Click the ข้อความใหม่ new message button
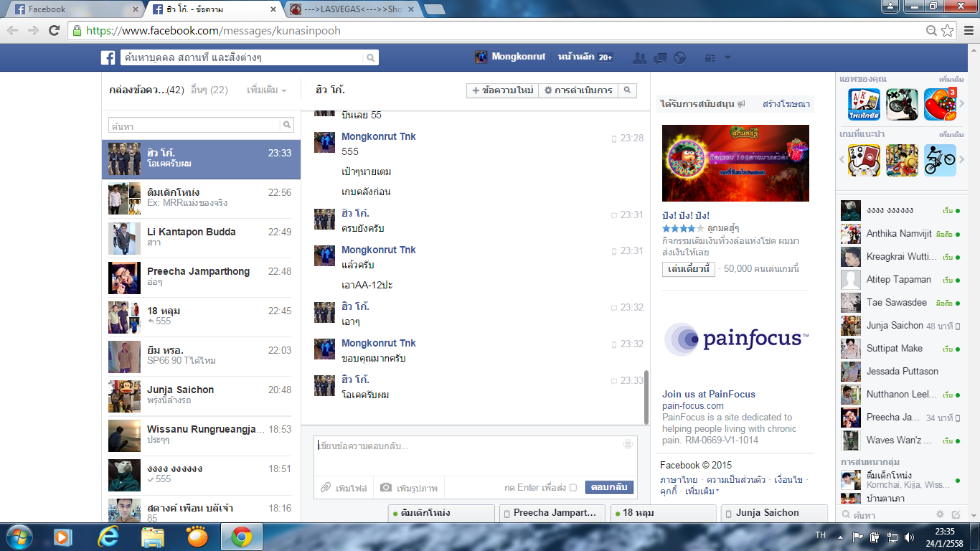 point(502,90)
